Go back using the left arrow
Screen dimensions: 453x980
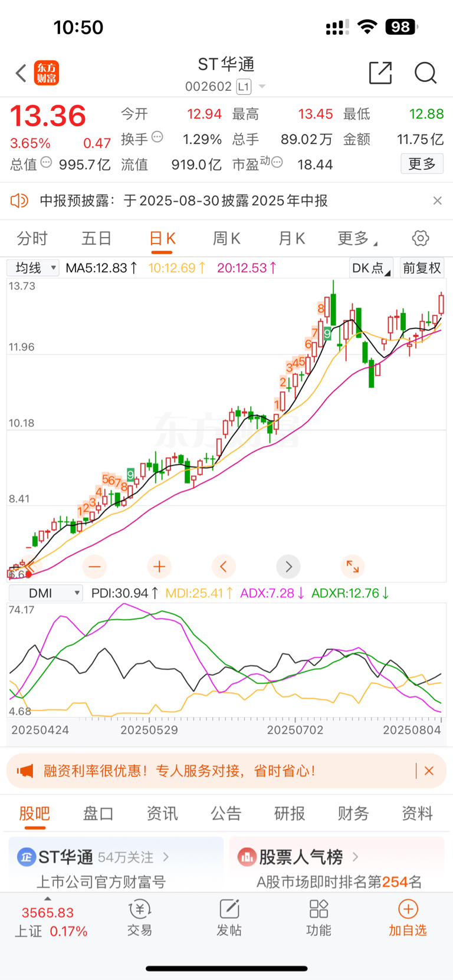tap(21, 73)
